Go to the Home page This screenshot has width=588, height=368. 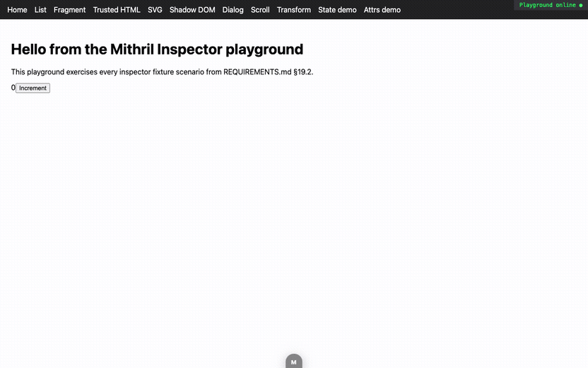click(x=17, y=10)
